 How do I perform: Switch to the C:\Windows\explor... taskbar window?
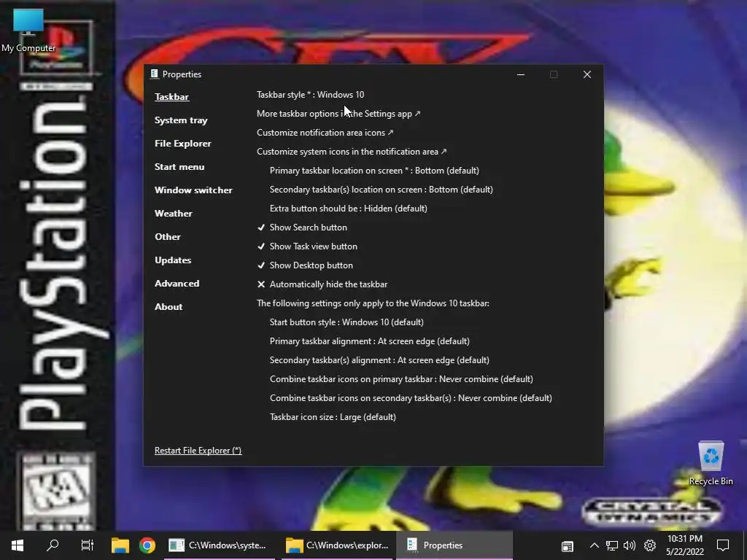pos(337,545)
